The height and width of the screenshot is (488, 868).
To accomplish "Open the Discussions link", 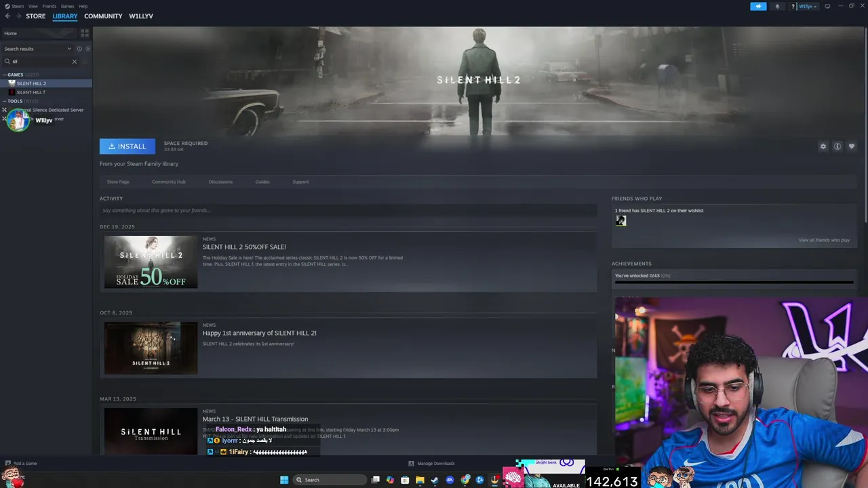I will coord(220,182).
